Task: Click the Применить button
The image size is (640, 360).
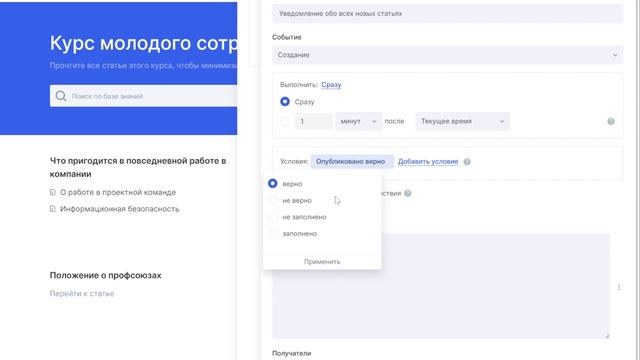Action: click(322, 262)
